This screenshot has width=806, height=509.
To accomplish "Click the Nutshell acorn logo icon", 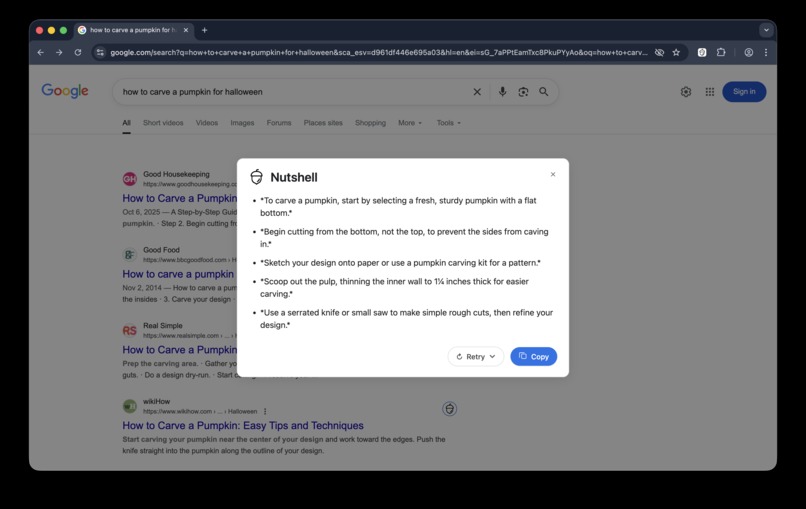I will (x=257, y=177).
